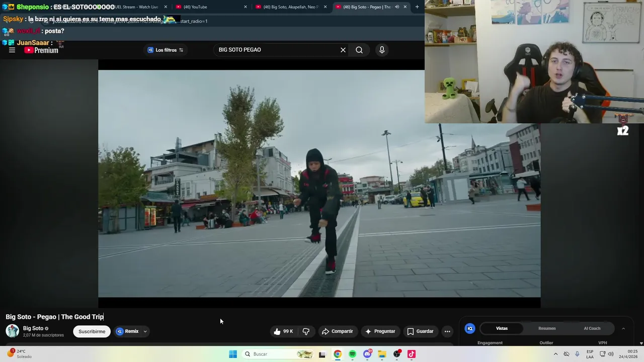Click the Engagement metric label

tap(490, 343)
